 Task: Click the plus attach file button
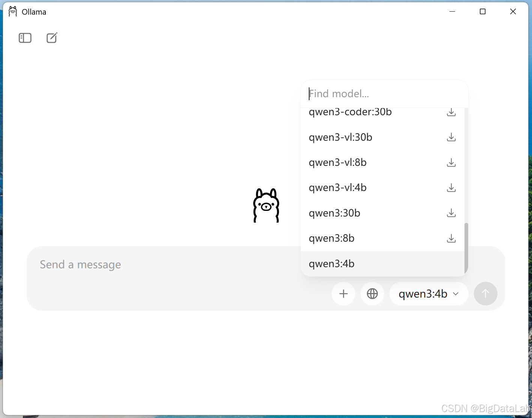pyautogui.click(x=343, y=293)
